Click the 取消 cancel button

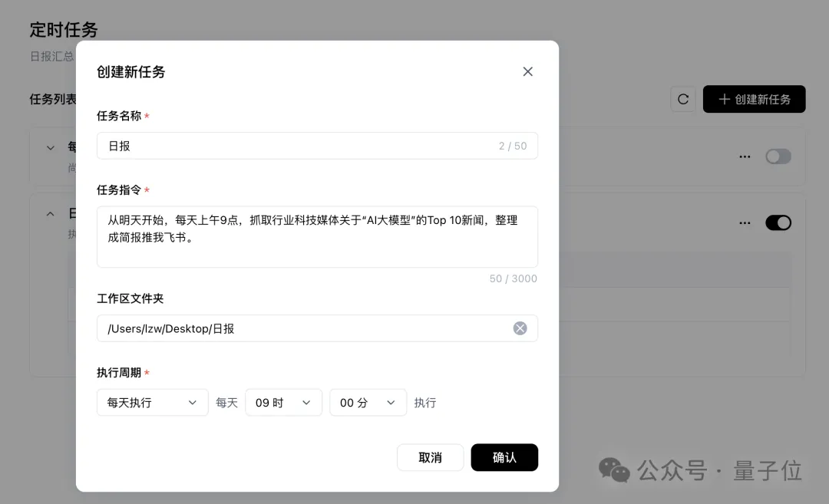click(x=430, y=457)
